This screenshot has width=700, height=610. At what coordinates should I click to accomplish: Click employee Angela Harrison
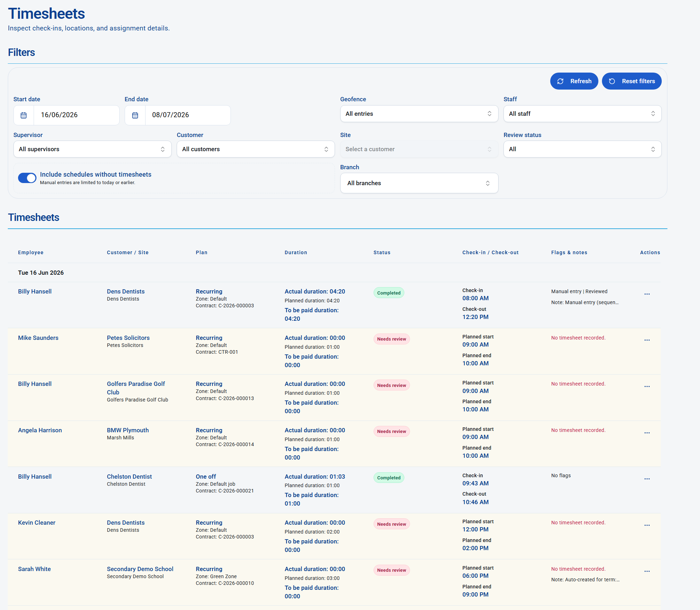pos(40,430)
